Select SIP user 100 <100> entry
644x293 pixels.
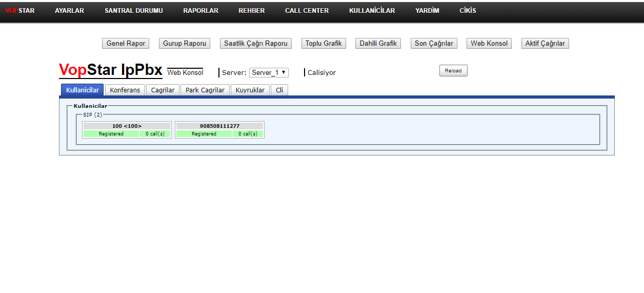point(127,126)
